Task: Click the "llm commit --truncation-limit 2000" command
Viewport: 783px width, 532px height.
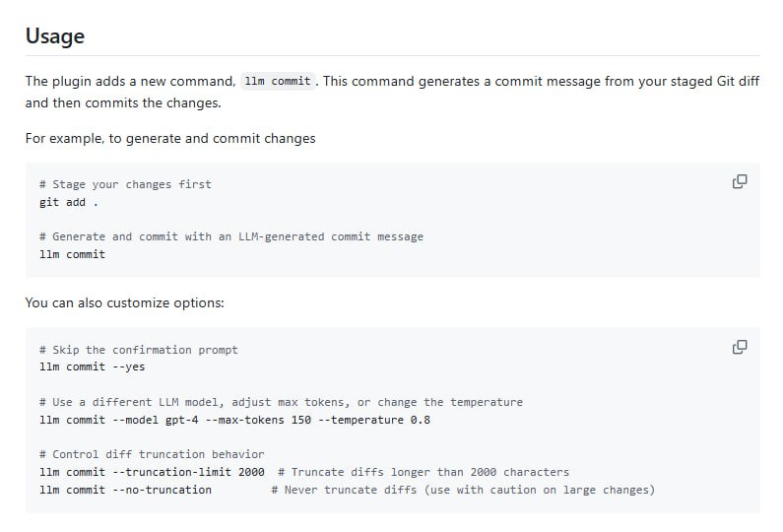Action: click(x=152, y=472)
